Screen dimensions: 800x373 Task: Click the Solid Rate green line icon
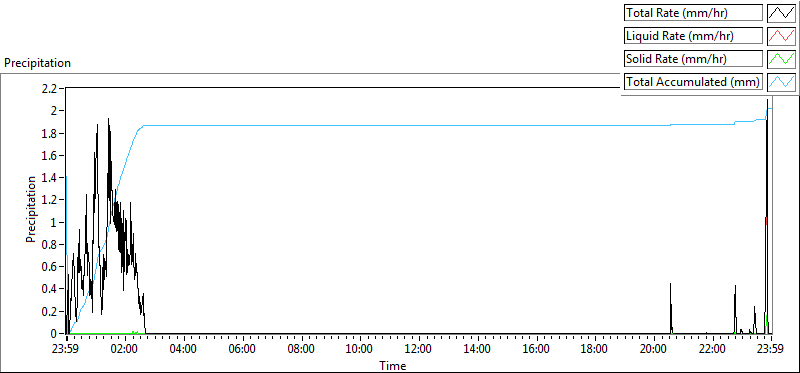pos(782,59)
